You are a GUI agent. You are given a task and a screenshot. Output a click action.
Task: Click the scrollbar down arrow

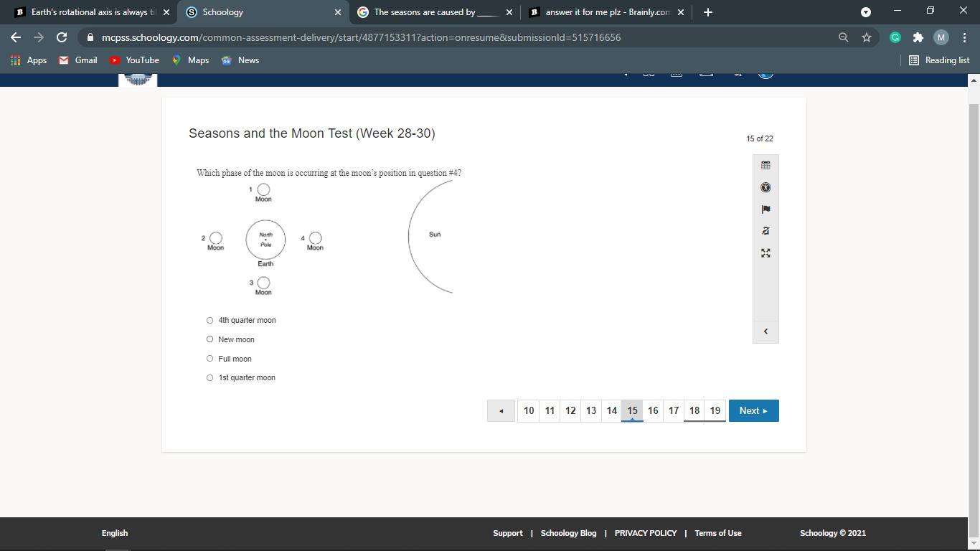point(974,545)
